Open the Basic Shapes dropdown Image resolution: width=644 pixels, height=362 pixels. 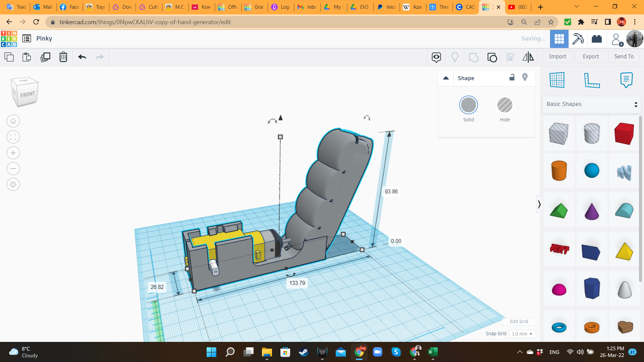[592, 104]
